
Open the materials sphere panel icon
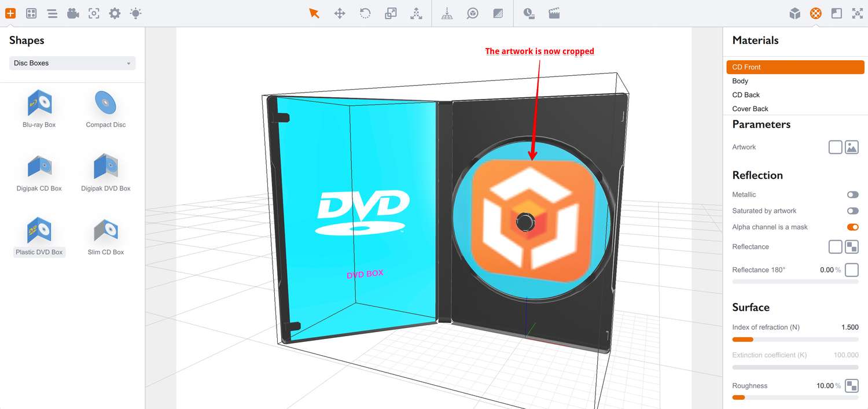(816, 13)
